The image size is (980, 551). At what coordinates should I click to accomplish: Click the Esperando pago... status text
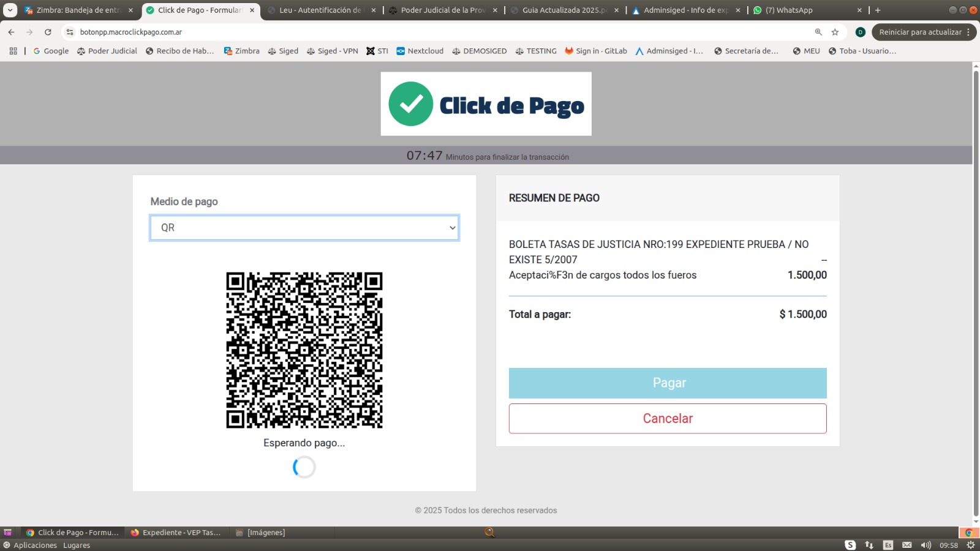click(x=304, y=443)
